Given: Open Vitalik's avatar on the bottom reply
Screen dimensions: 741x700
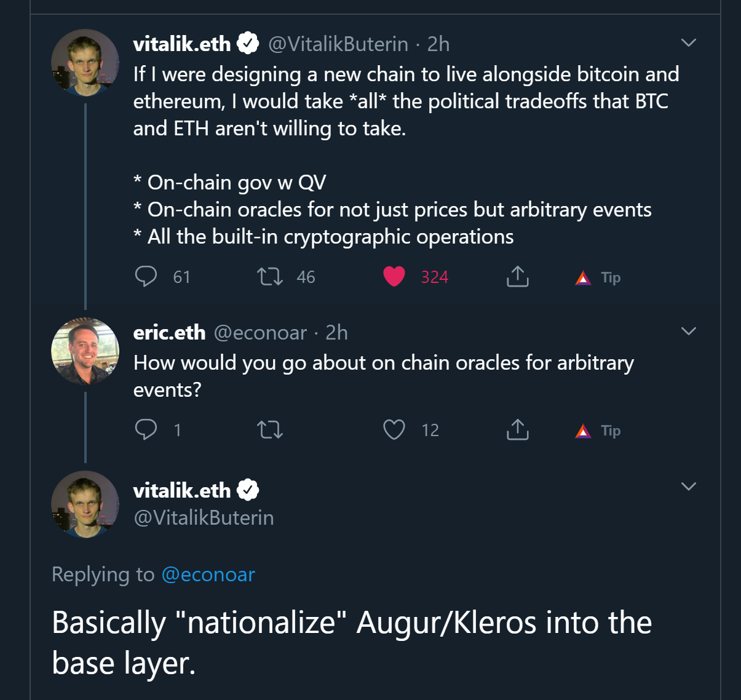Looking at the screenshot, I should tap(85, 504).
